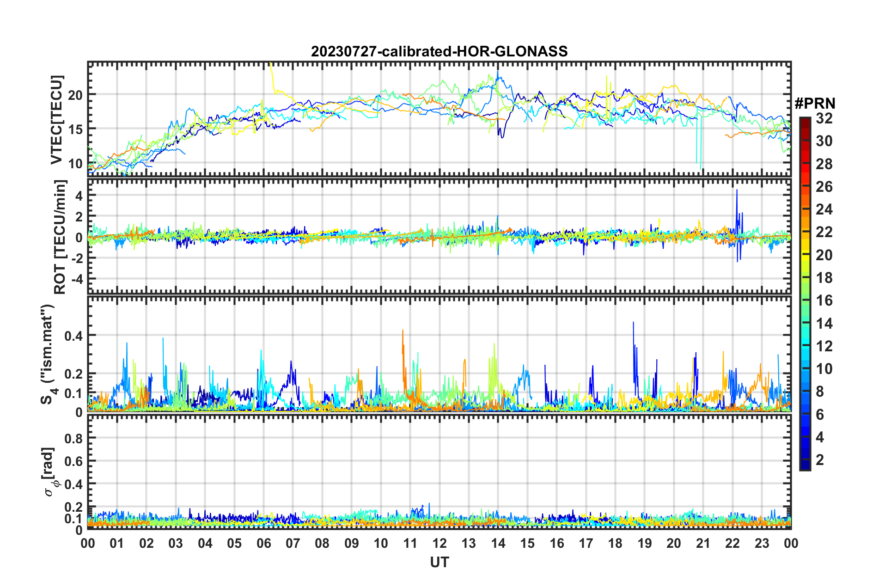Viewport: 879px width, 588px height.
Task: Click the S4 ("ism.mat") y-axis label
Action: tap(48, 354)
